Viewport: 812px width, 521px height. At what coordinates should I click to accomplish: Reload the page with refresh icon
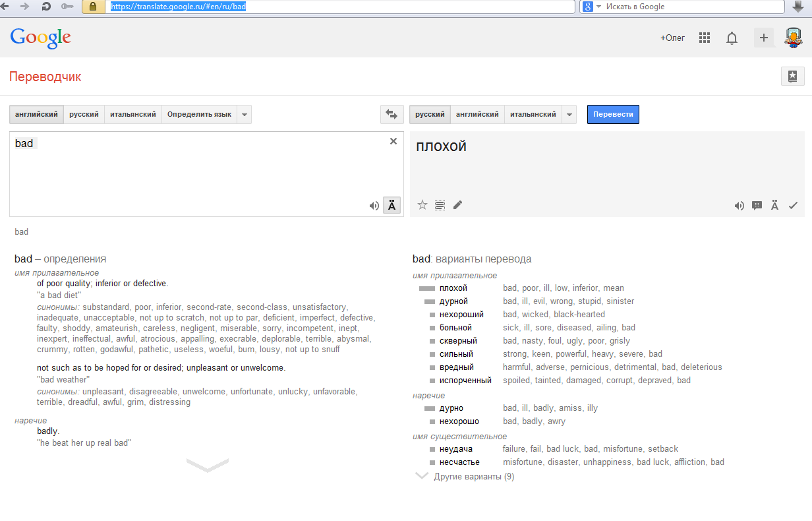coord(46,6)
